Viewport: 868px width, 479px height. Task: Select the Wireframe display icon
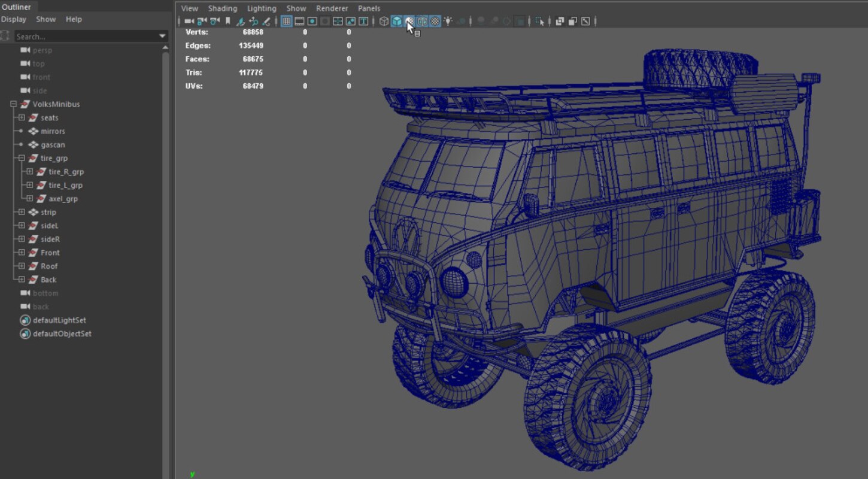click(384, 22)
